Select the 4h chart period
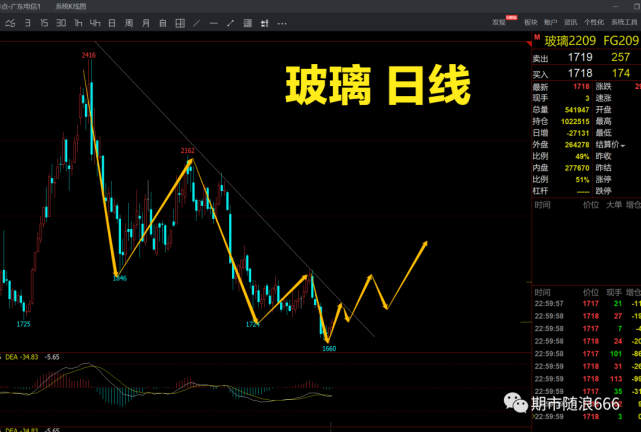The image size is (641, 432). (x=95, y=23)
